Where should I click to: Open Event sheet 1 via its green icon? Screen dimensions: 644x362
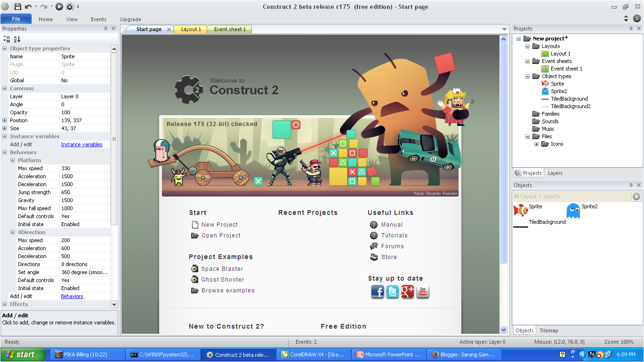tap(546, 68)
